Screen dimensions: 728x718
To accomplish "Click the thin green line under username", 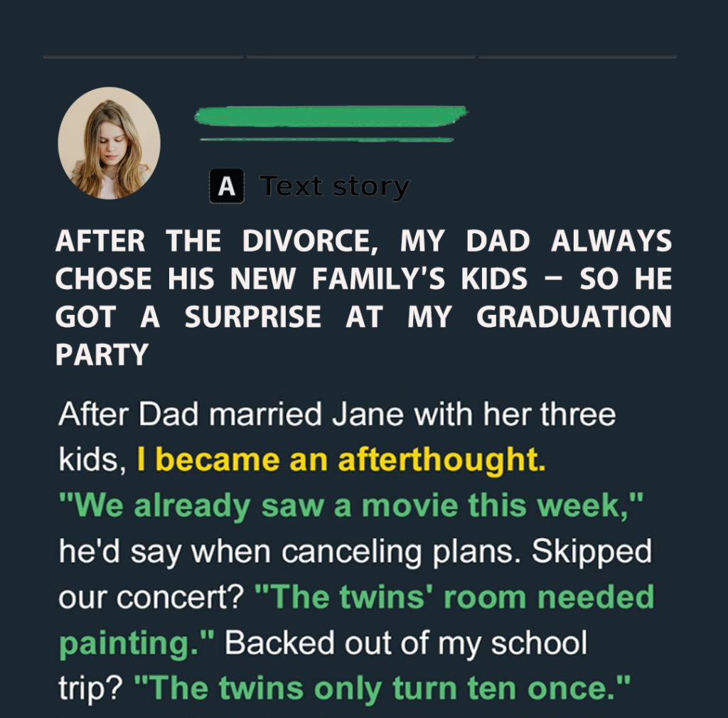I will click(327, 139).
